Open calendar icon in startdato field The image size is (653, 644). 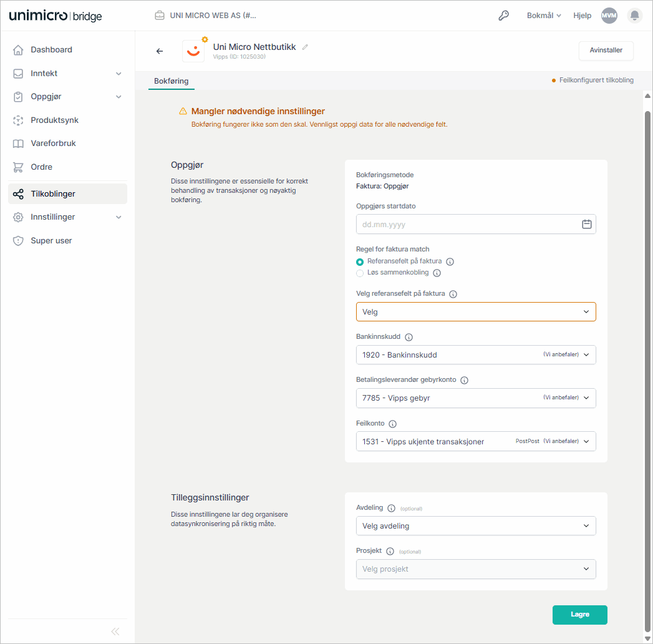pyautogui.click(x=586, y=224)
